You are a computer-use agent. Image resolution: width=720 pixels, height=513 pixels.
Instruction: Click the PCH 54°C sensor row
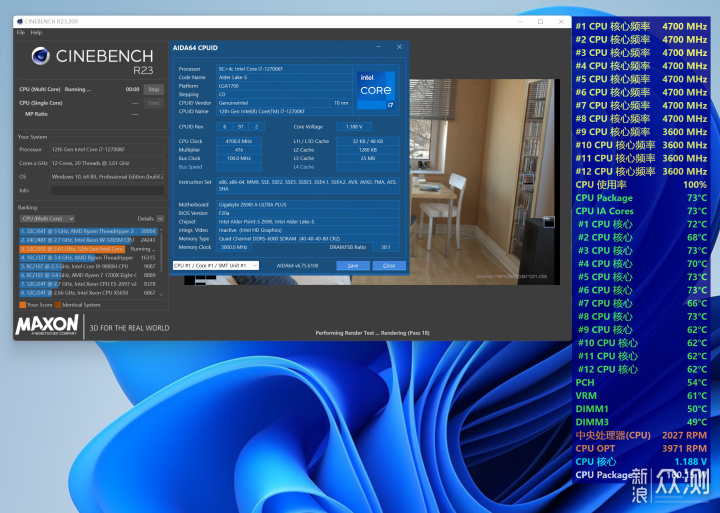click(x=641, y=383)
